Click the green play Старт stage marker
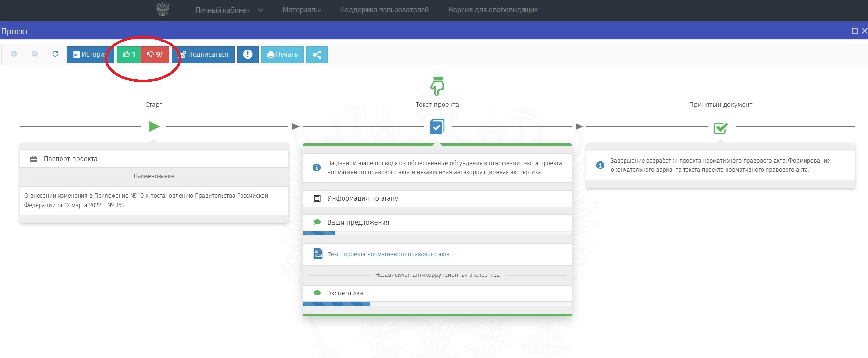Screen dimensions: 868x358 (x=154, y=126)
